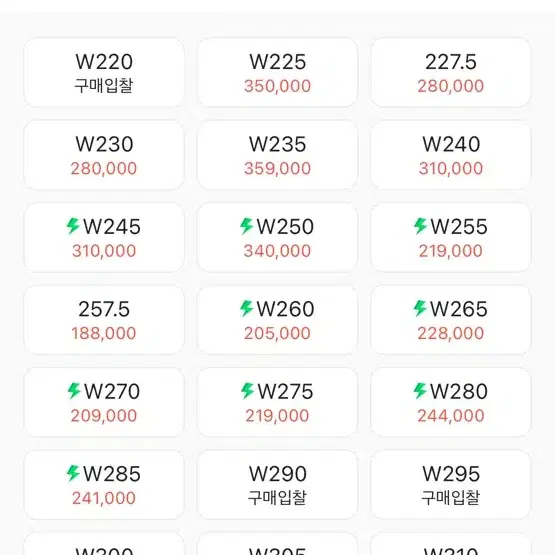
Task: Select size W220 with 구매입찰
Action: (x=104, y=73)
